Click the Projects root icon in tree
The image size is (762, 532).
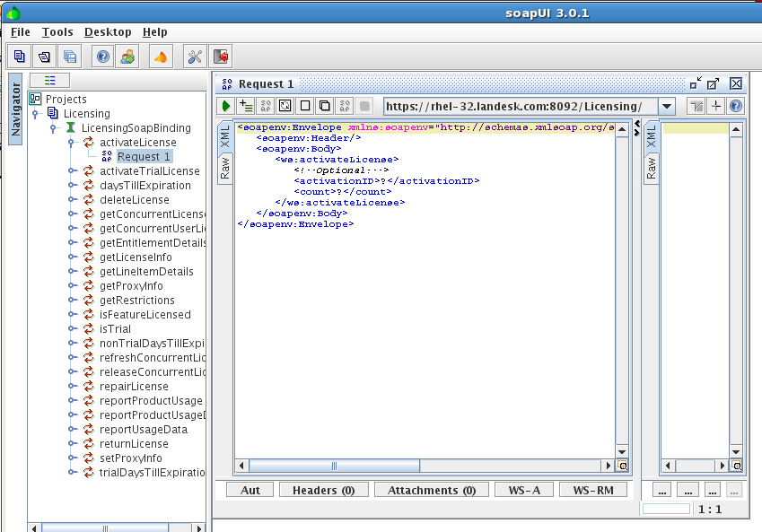click(35, 99)
